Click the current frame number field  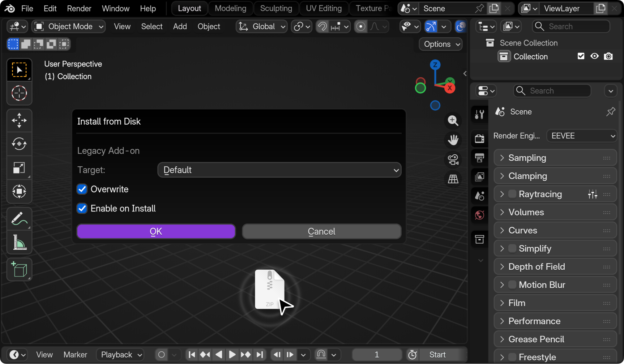tap(377, 355)
